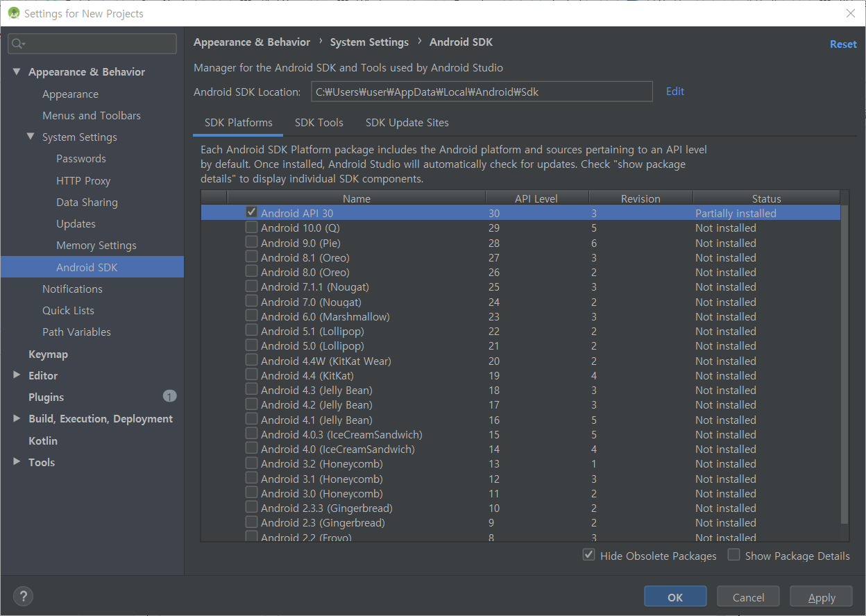This screenshot has width=866, height=616.
Task: Check the Android 5.0 (Lollipop) checkbox
Action: tap(251, 345)
